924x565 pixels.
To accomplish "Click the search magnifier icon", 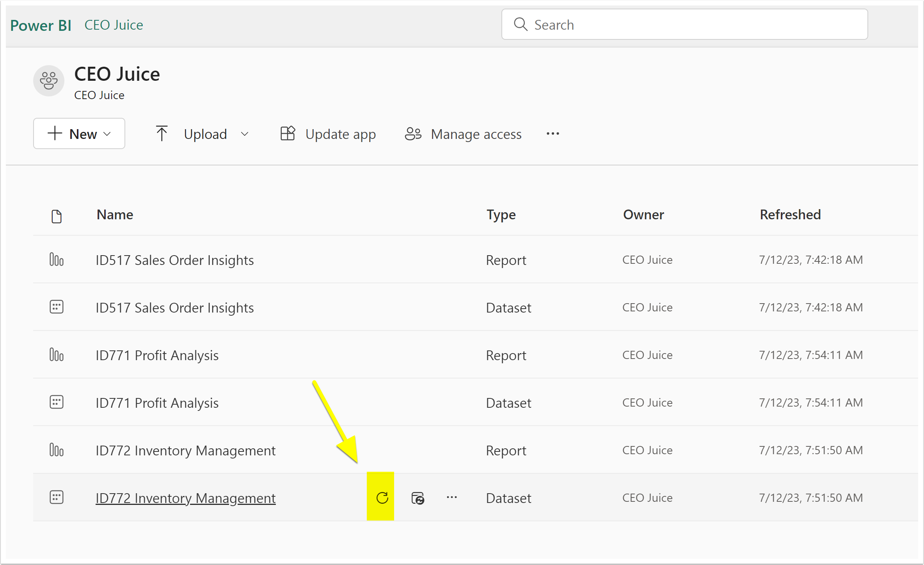I will click(x=521, y=24).
